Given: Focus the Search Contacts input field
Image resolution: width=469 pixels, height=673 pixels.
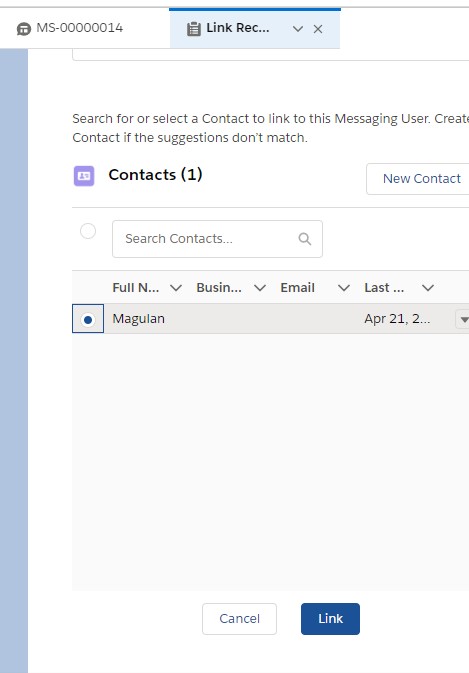Looking at the screenshot, I should click(217, 239).
